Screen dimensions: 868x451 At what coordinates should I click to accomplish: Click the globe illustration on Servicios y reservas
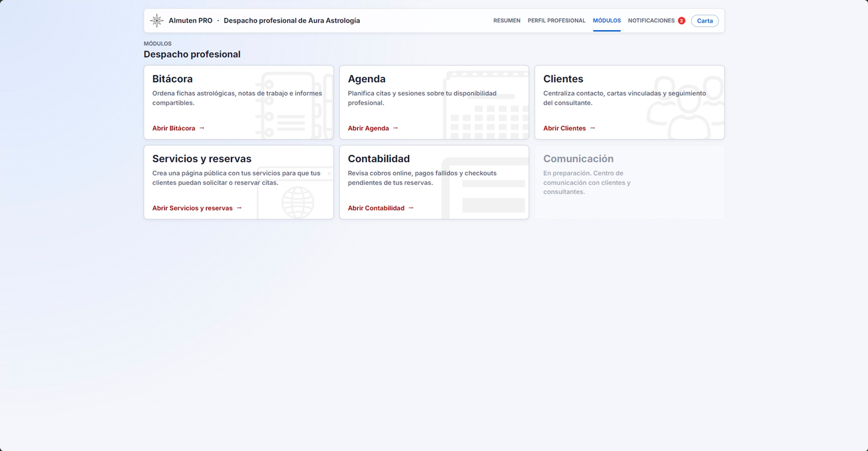coord(298,202)
